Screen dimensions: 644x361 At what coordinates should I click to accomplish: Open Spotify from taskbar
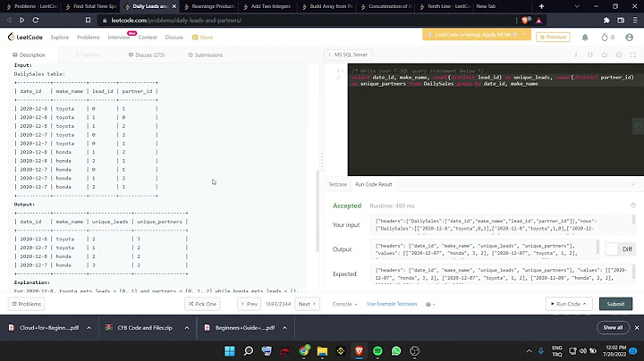377,351
